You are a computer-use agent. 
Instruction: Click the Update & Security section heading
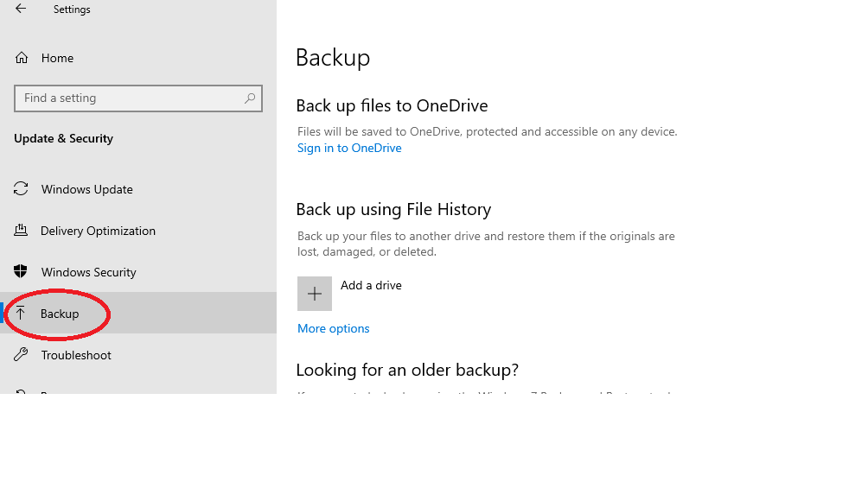[64, 138]
